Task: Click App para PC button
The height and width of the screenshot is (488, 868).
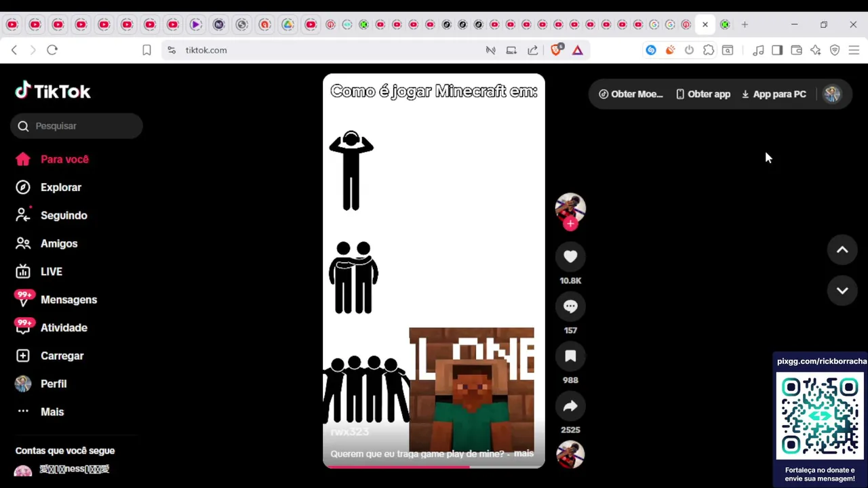Action: 774,94
